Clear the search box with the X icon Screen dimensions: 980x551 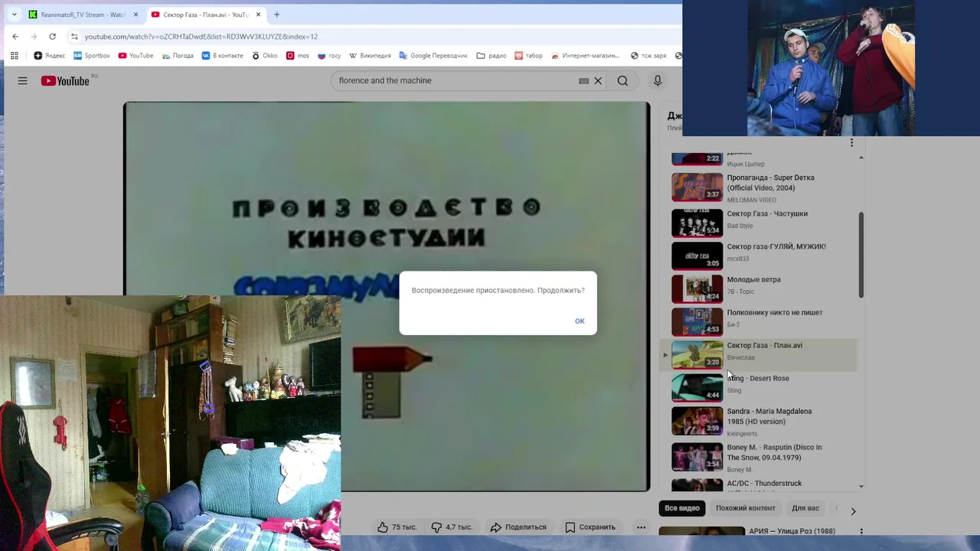(x=598, y=80)
